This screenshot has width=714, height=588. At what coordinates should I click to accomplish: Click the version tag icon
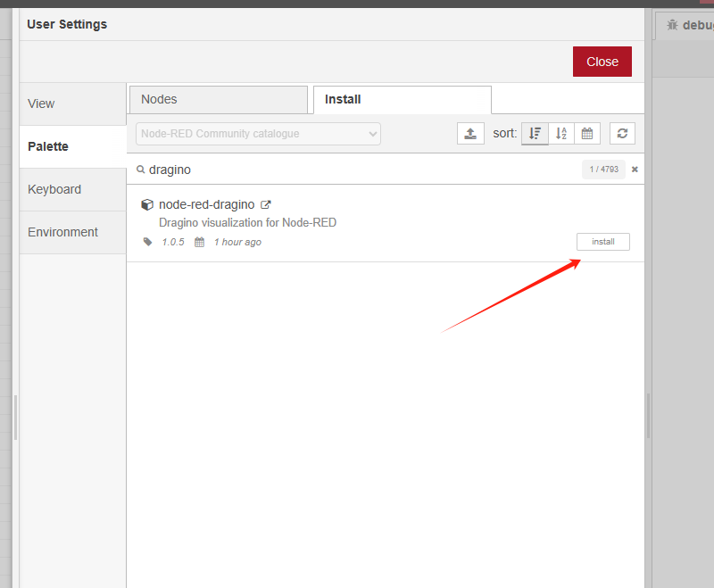tap(147, 242)
